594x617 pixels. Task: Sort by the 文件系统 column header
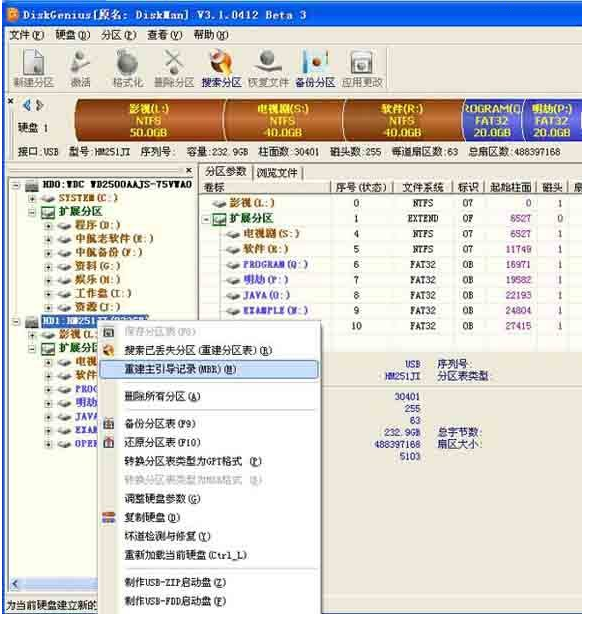coord(422,188)
